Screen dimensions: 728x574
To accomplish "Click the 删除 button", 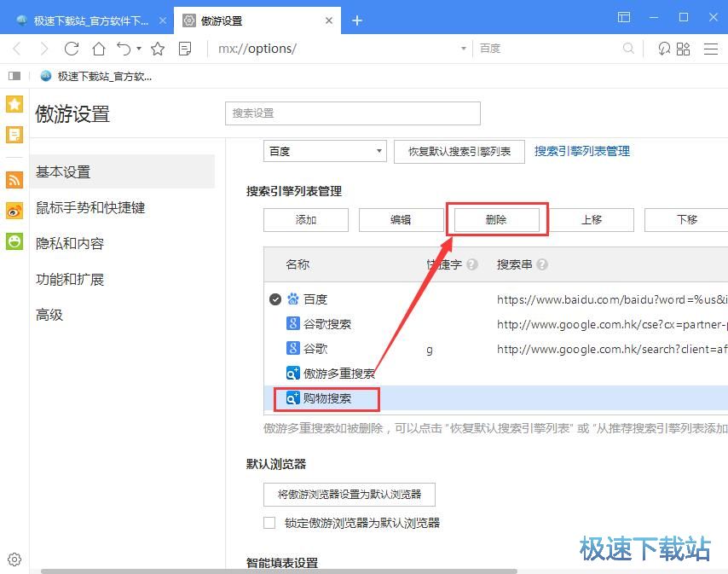I will pos(496,220).
